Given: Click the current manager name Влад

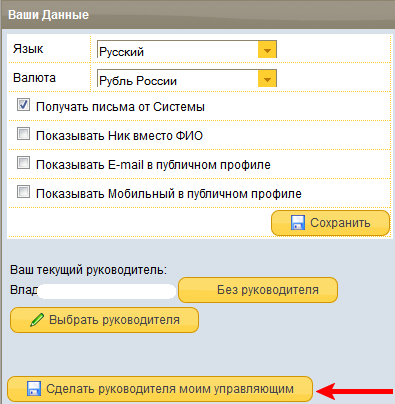Looking at the screenshot, I should pyautogui.click(x=24, y=290).
